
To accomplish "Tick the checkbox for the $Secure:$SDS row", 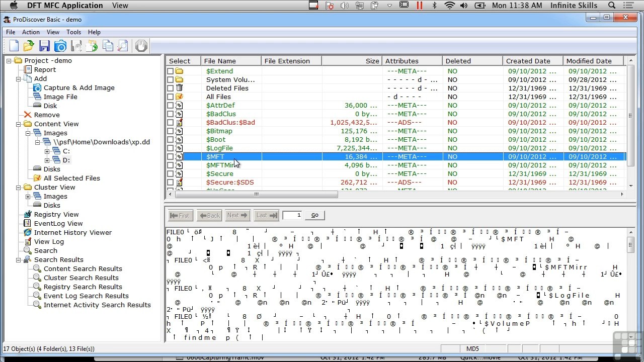I will 171,183.
